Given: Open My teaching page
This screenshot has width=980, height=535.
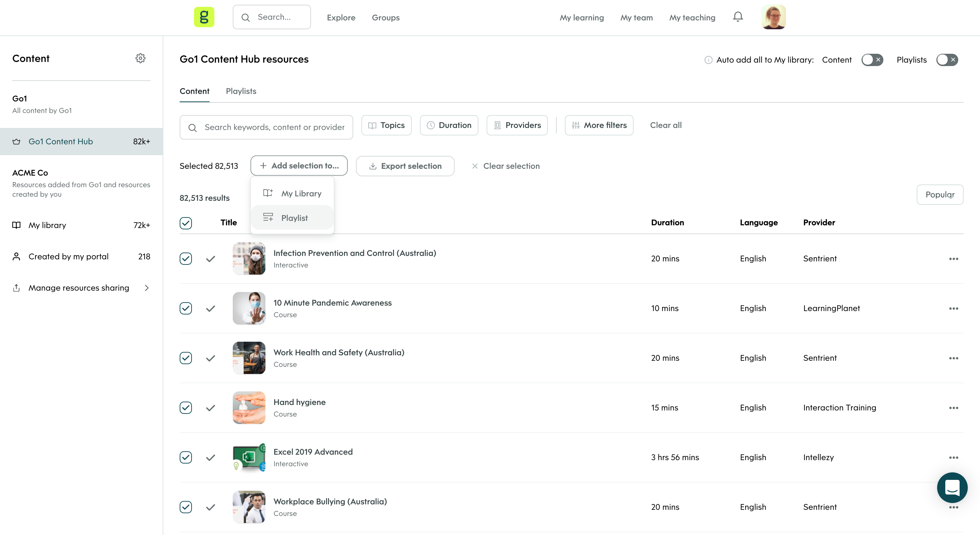Looking at the screenshot, I should 692,17.
